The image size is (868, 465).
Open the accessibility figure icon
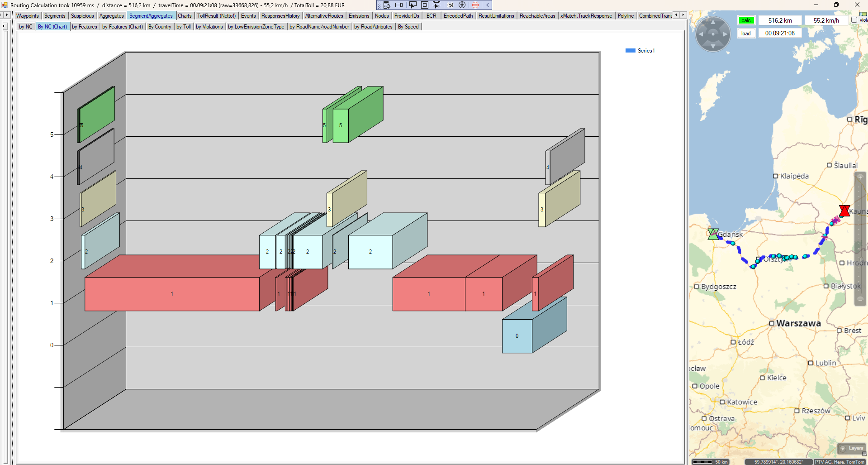(x=462, y=5)
